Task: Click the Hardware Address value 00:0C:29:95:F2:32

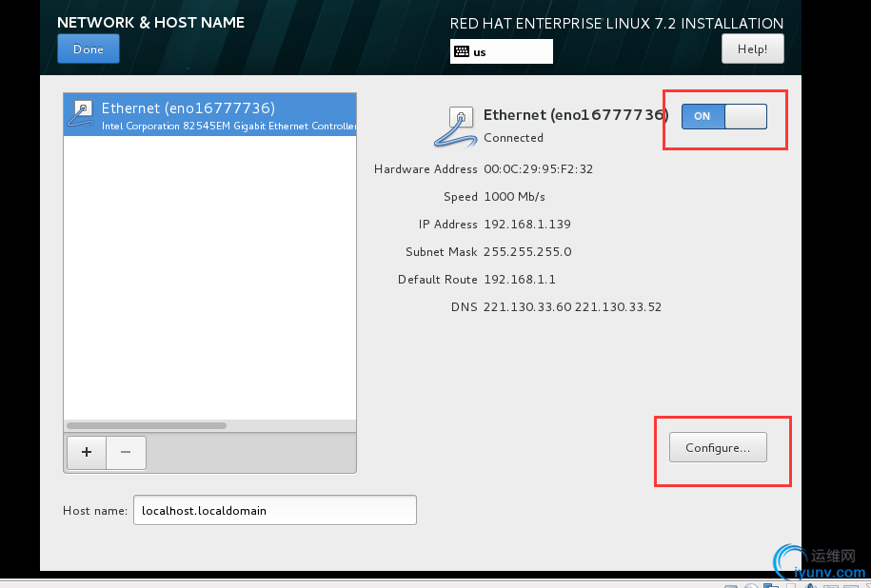Action: click(x=538, y=168)
